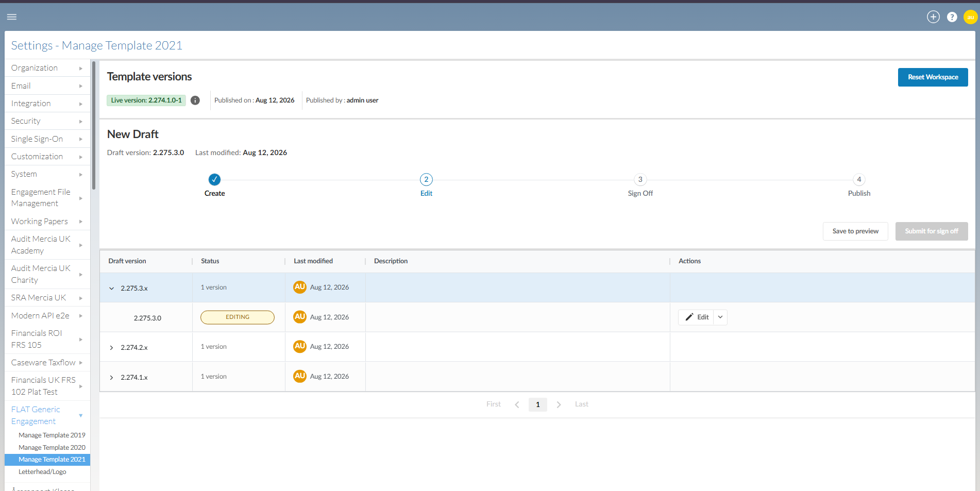The image size is (980, 491).
Task: Expand Financials UK FRS 102 Plat Test
Action: (x=47, y=386)
